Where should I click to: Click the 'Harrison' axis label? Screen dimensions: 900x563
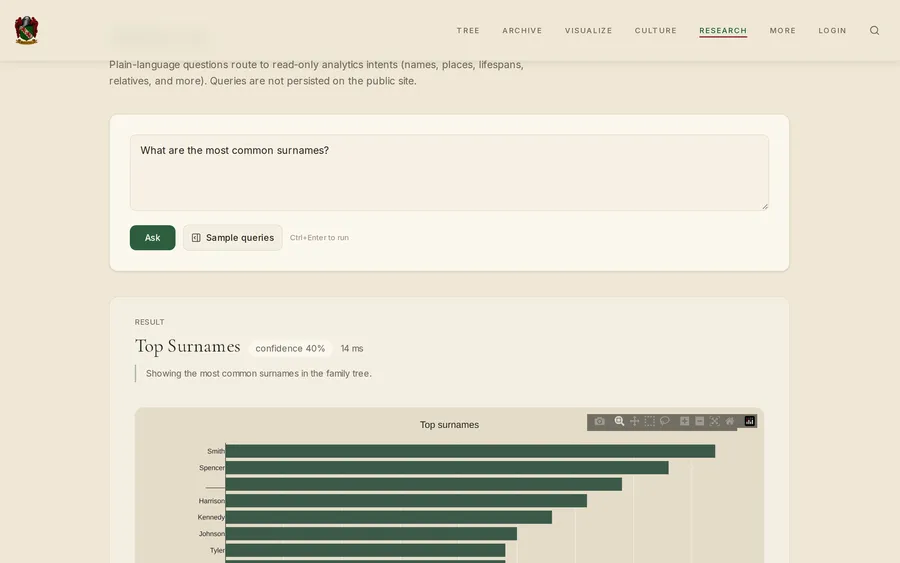coord(212,501)
